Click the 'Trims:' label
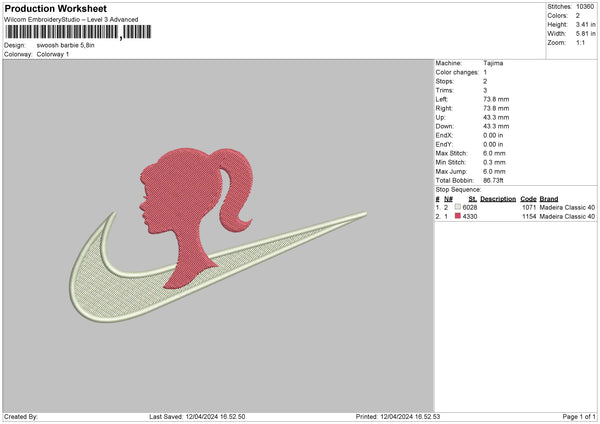Image resolution: width=600 pixels, height=424 pixels. pyautogui.click(x=444, y=90)
